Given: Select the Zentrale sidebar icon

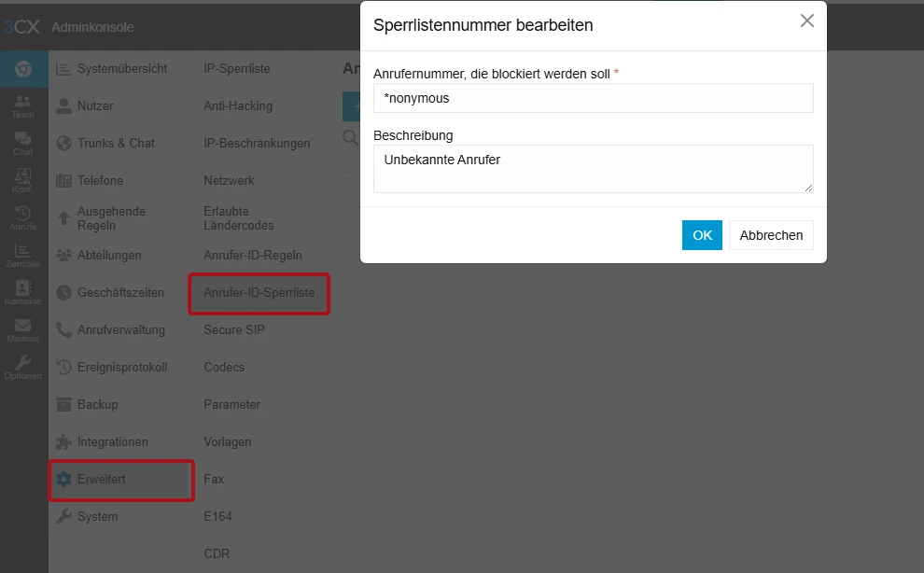Looking at the screenshot, I should point(23,254).
